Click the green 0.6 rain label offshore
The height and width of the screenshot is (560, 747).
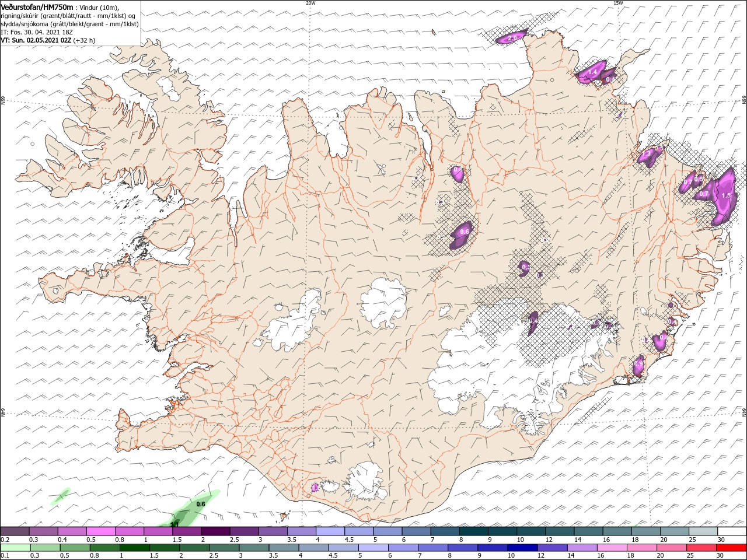(x=201, y=504)
